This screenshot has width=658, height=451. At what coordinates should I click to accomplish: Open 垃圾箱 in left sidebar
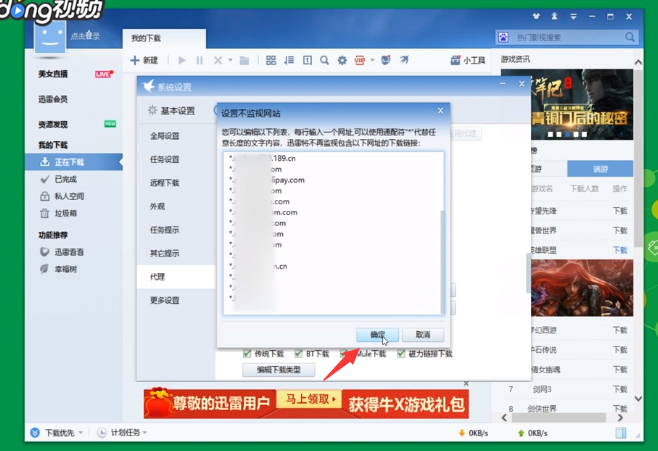coord(65,214)
